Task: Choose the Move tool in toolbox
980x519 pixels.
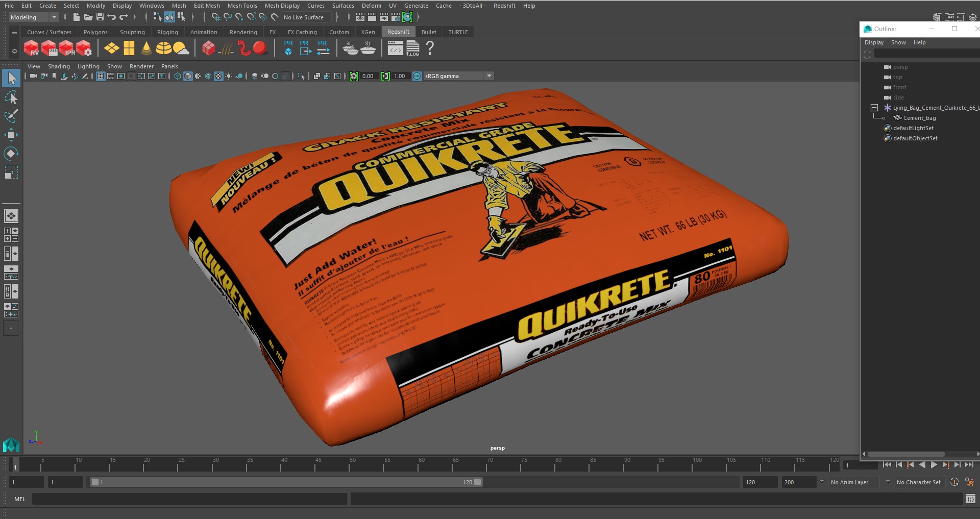Action: coord(11,135)
